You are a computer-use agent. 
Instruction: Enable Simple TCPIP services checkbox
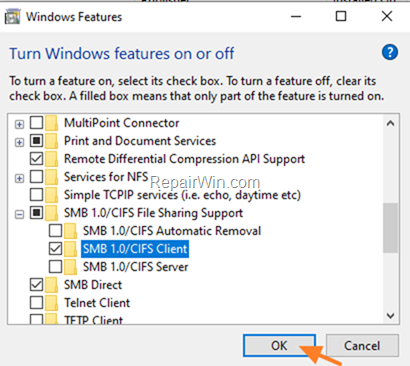click(x=36, y=195)
